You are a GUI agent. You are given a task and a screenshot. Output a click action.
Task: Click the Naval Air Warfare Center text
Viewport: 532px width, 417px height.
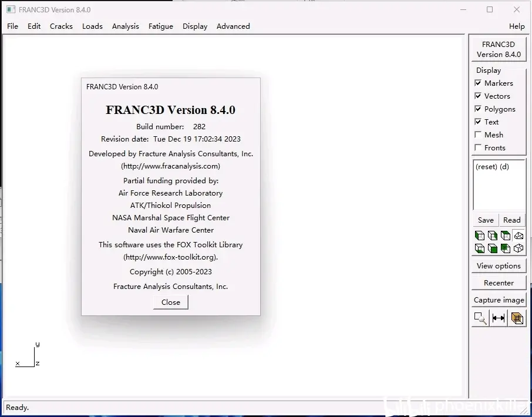pos(171,230)
